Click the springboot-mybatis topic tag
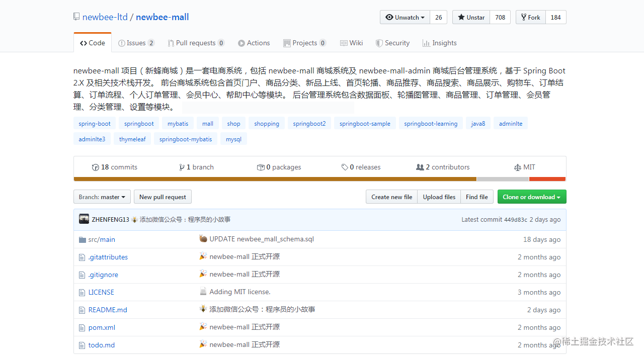Screen dimensions: 644x357 [186, 139]
